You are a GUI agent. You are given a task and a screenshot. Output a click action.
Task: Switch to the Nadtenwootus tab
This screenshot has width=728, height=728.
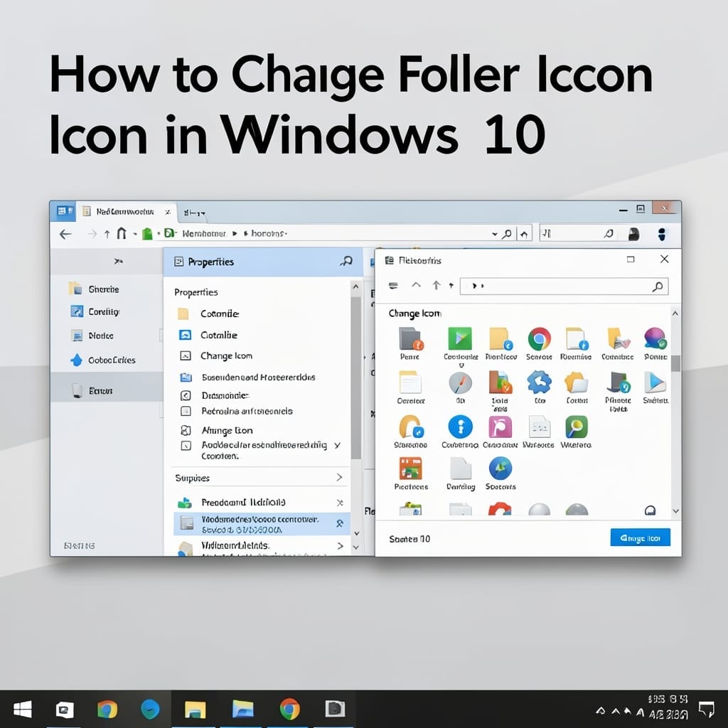pyautogui.click(x=125, y=212)
